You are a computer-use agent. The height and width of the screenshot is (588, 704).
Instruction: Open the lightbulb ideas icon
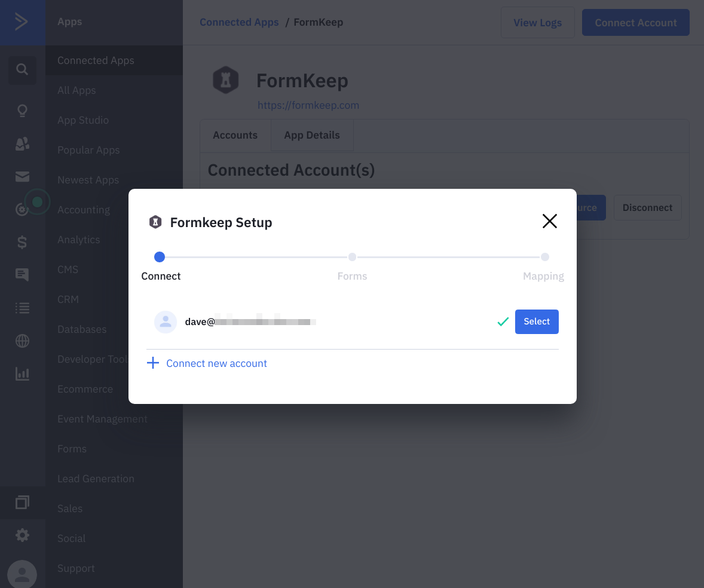click(x=22, y=111)
